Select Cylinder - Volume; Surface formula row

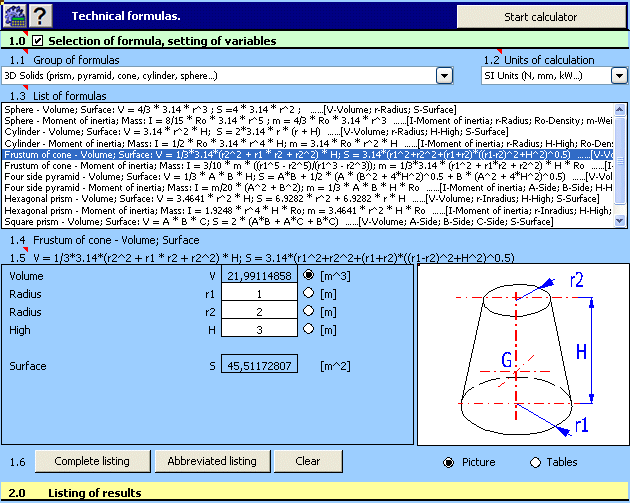[x=308, y=132]
